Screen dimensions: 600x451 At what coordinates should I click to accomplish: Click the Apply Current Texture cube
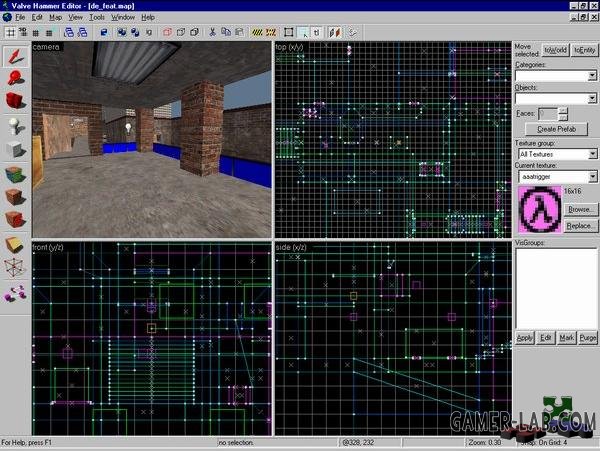click(15, 197)
